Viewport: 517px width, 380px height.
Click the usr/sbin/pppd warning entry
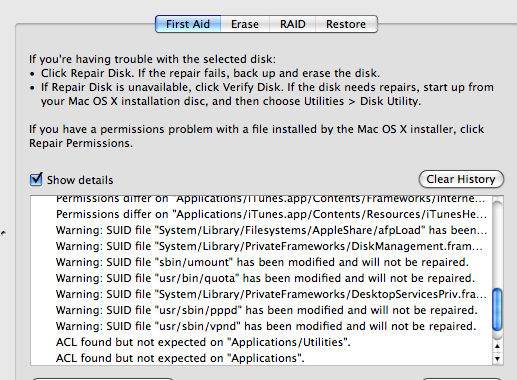click(267, 310)
